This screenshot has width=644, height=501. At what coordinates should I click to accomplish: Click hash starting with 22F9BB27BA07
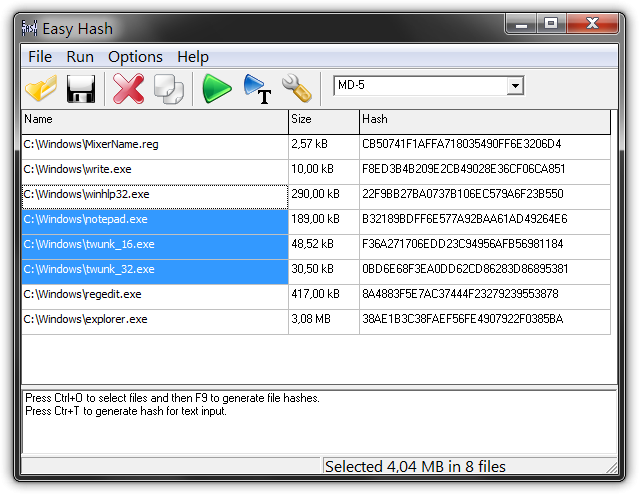tap(485, 197)
